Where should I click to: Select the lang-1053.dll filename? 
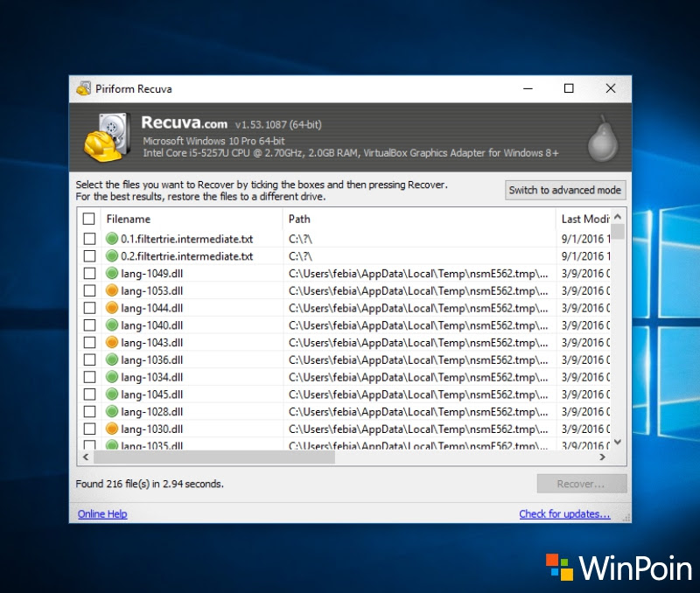click(x=151, y=291)
